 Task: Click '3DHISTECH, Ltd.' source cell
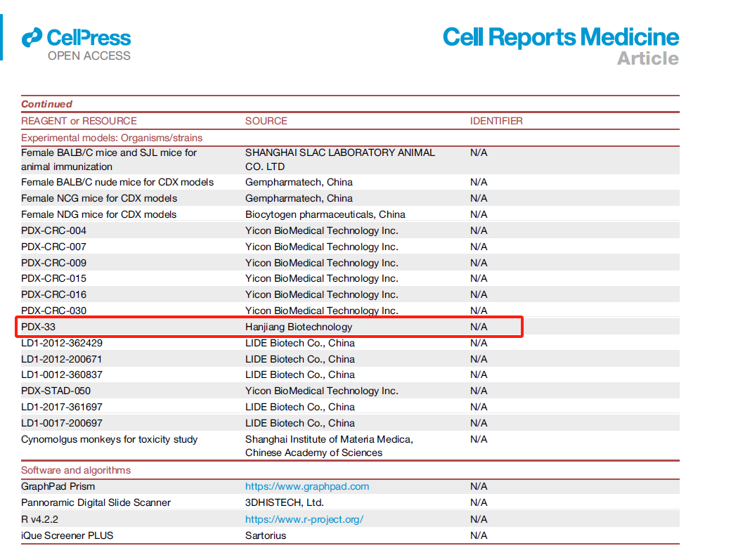(x=285, y=502)
